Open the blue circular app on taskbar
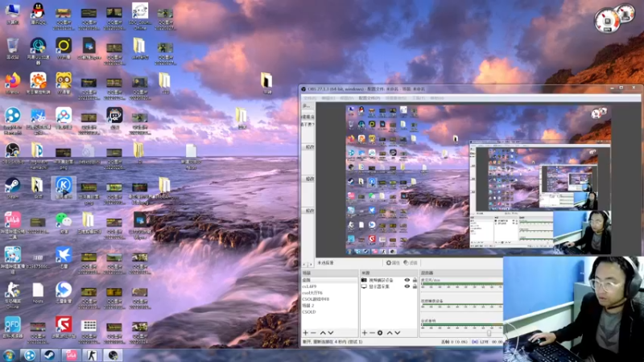The image size is (644, 362). point(30,355)
